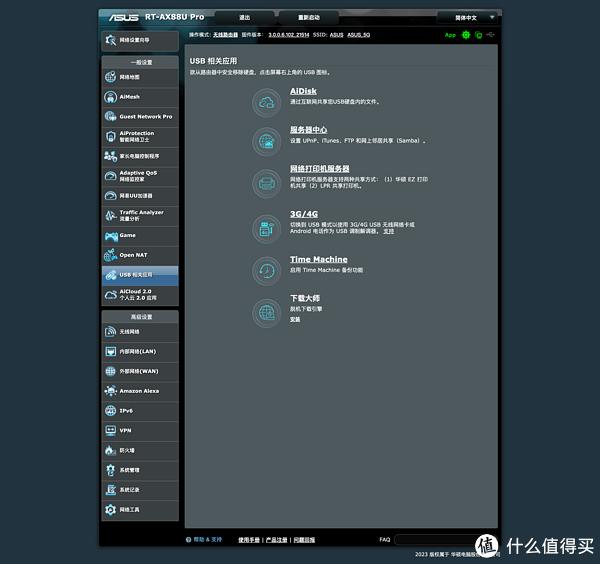600x564 pixels.
Task: Click the network printer server icon
Action: coord(267,184)
